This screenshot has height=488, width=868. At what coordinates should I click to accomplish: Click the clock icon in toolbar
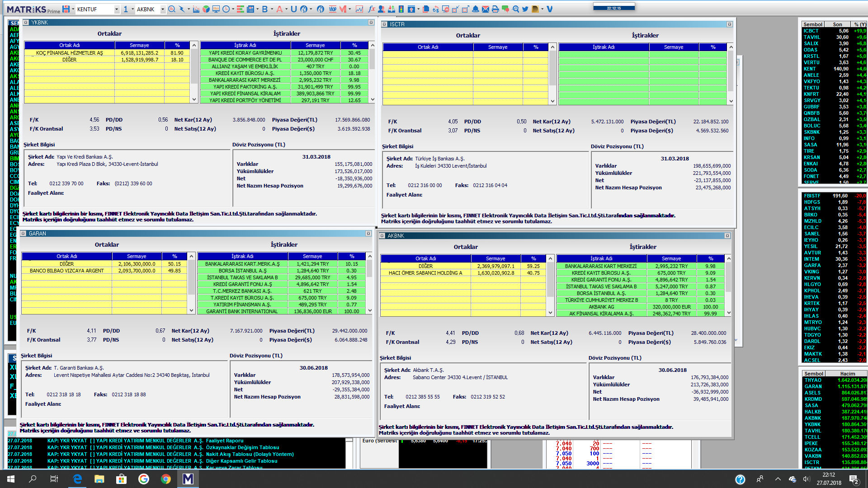tap(226, 9)
